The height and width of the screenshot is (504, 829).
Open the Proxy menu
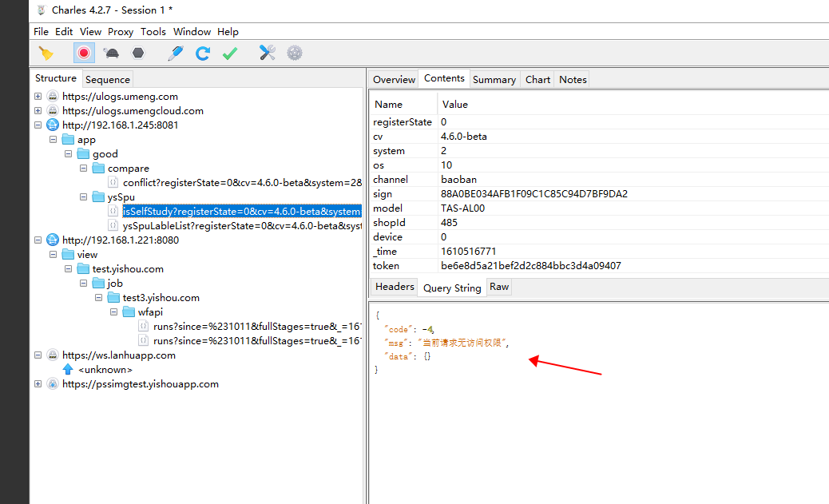tap(121, 32)
